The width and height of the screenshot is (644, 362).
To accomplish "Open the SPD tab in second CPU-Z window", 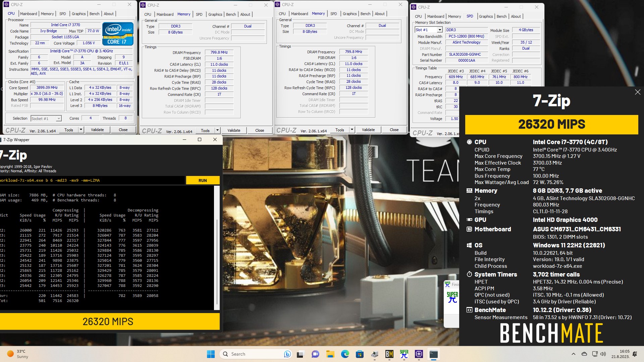I will click(x=199, y=14).
